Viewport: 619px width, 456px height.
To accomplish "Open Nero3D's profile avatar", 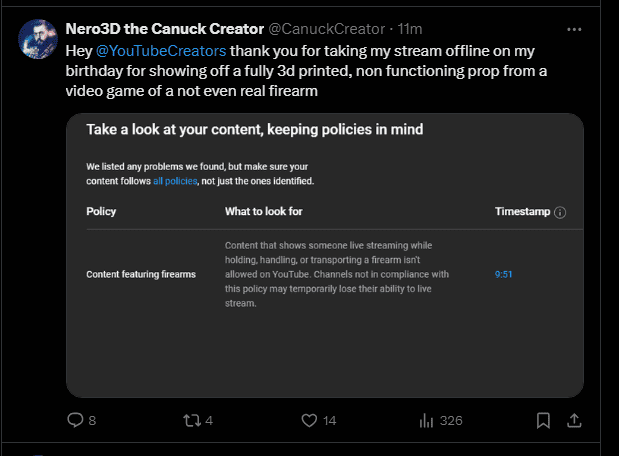I will pyautogui.click(x=38, y=39).
